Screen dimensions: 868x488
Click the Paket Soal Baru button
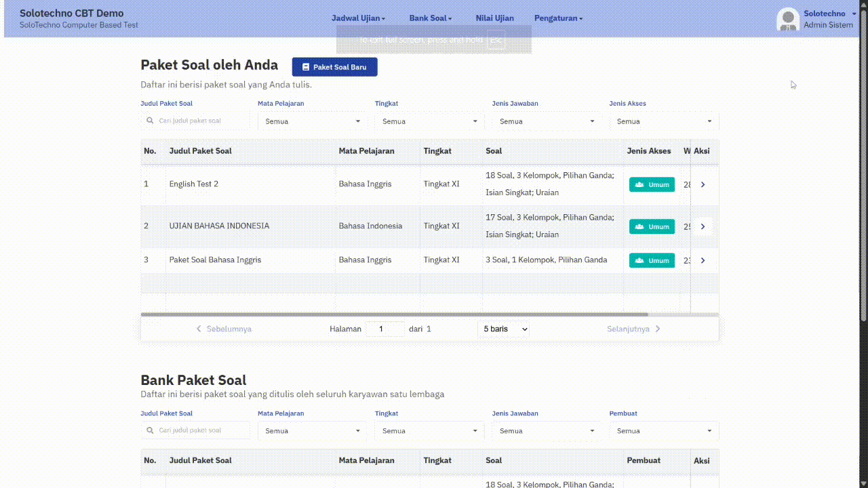(x=334, y=67)
